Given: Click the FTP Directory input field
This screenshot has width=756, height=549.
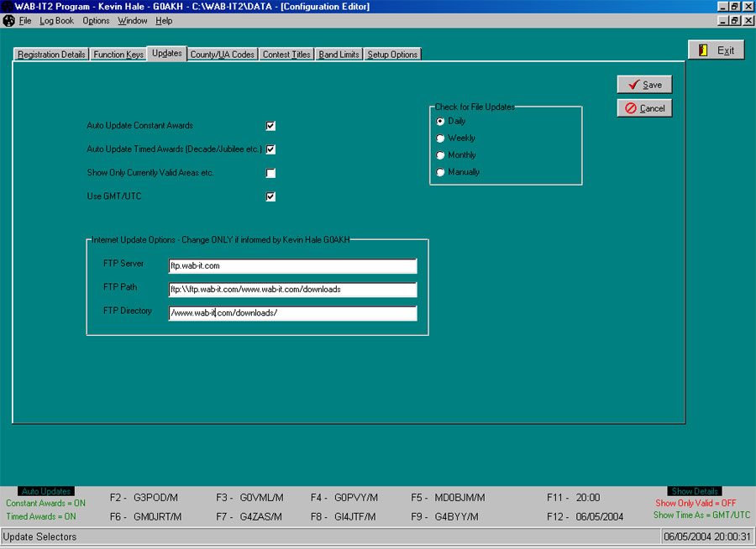Looking at the screenshot, I should coord(292,313).
